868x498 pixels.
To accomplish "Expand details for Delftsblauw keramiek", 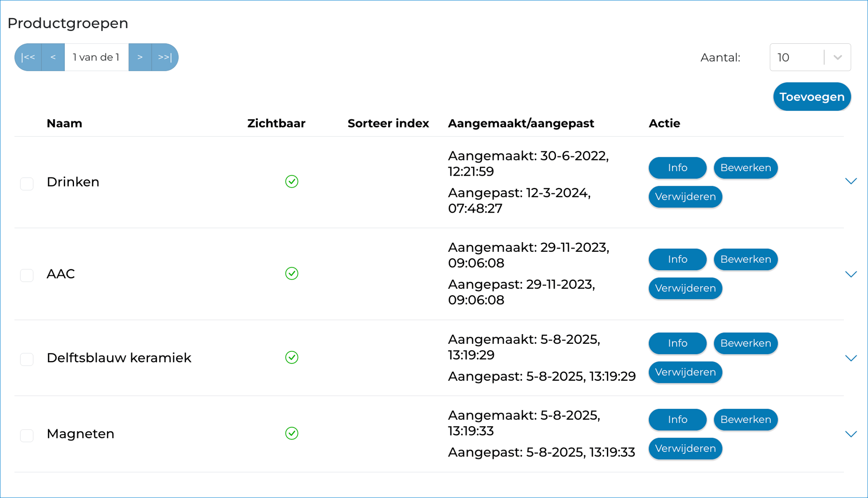I will 852,358.
